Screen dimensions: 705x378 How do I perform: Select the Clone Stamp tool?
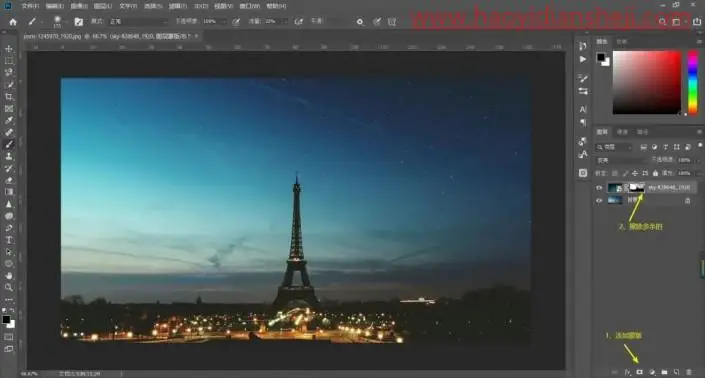pos(9,156)
